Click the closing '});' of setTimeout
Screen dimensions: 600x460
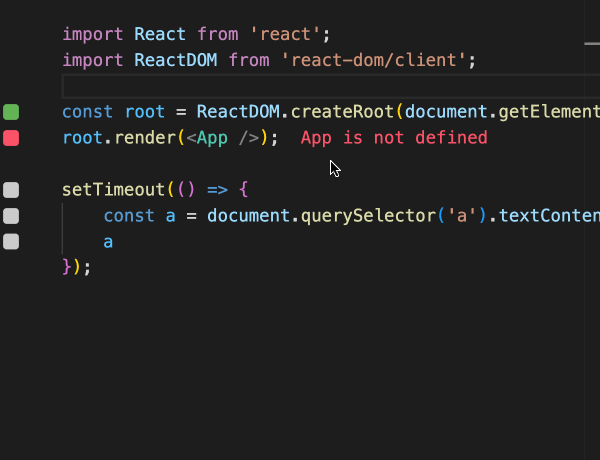pos(77,267)
